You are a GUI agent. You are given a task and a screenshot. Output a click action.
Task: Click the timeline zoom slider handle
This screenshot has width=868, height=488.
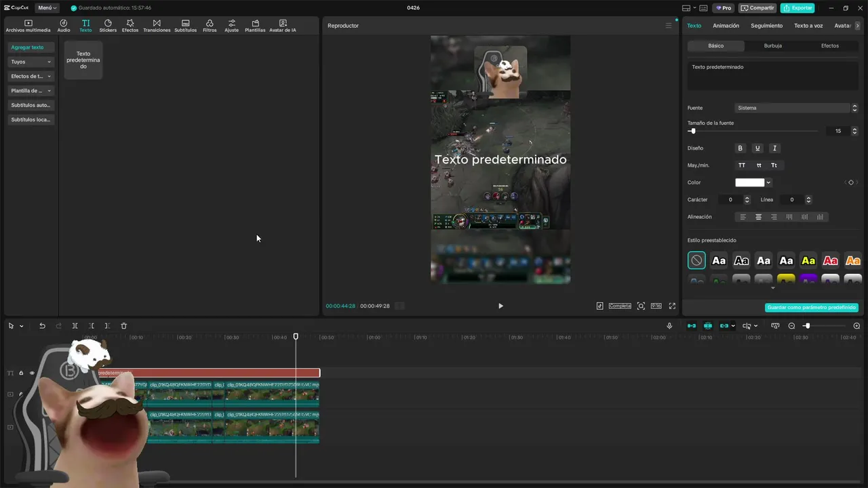pyautogui.click(x=806, y=326)
